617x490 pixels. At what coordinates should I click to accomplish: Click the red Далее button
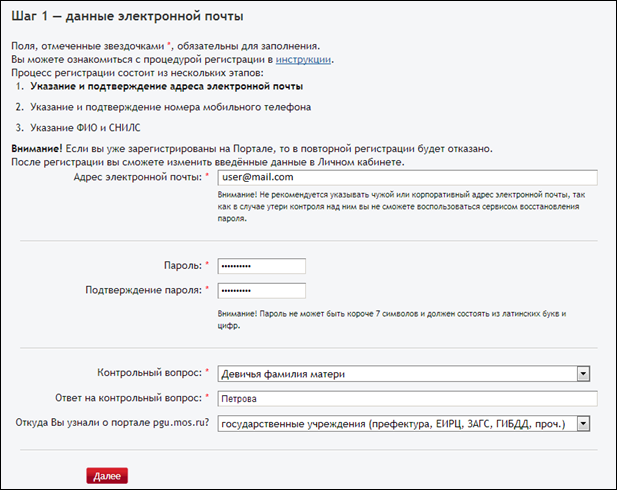107,476
